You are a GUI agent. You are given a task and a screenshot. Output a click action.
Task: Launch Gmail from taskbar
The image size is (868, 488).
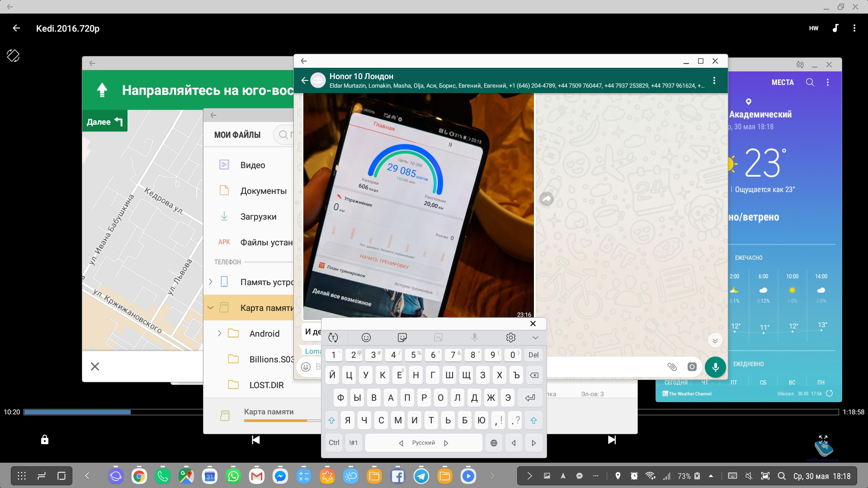pyautogui.click(x=257, y=476)
